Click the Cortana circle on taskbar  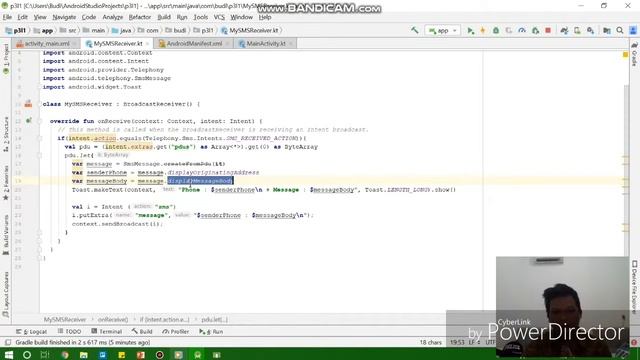tap(27, 355)
